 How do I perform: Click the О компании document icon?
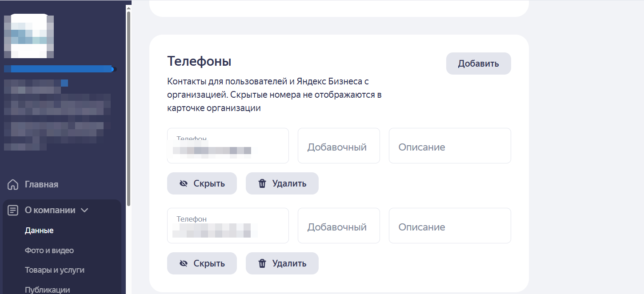click(x=13, y=210)
